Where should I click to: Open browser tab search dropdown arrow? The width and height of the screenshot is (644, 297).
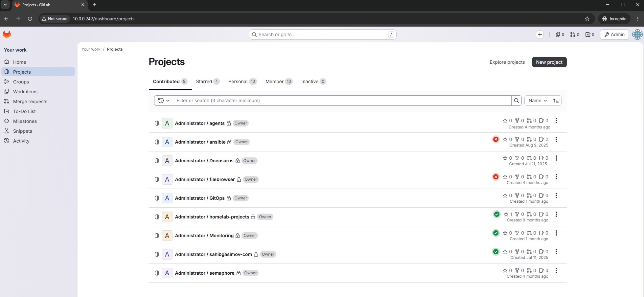click(5, 5)
